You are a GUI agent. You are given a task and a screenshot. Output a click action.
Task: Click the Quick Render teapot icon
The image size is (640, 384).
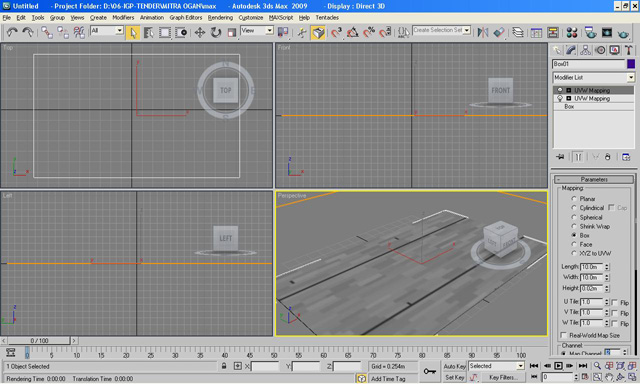[x=623, y=33]
